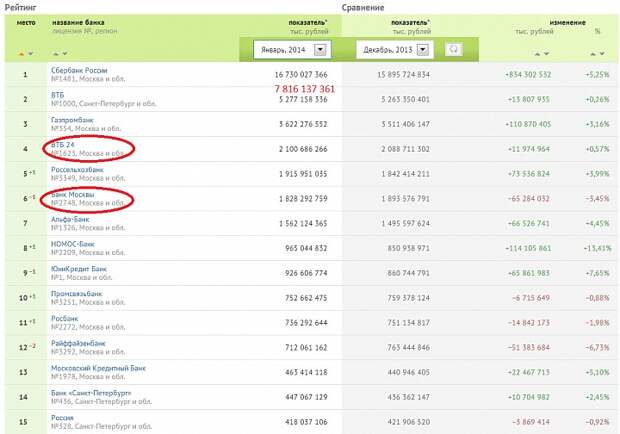This screenshot has width=620, height=434.
Task: Select Росбанк value 736 292 644
Action: pos(306,323)
